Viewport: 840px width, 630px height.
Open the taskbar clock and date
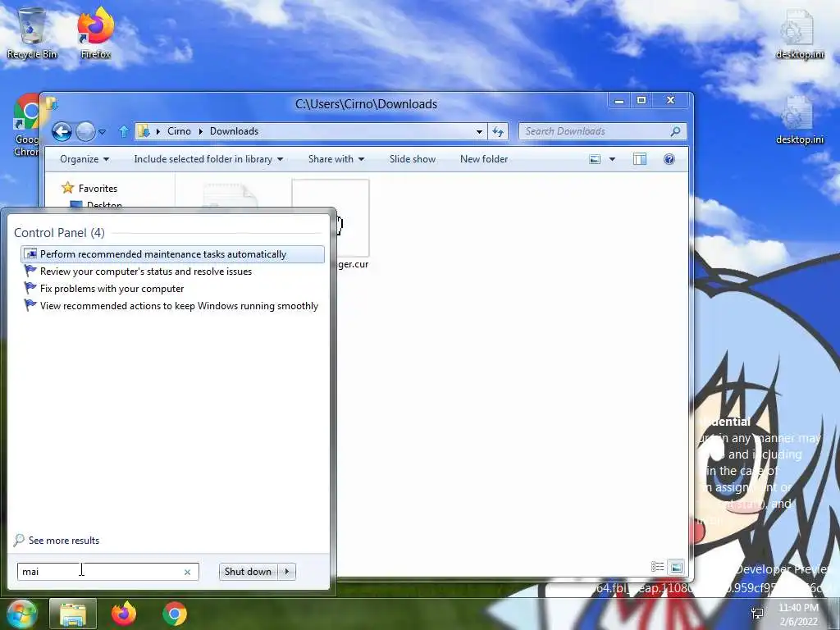pyautogui.click(x=799, y=614)
